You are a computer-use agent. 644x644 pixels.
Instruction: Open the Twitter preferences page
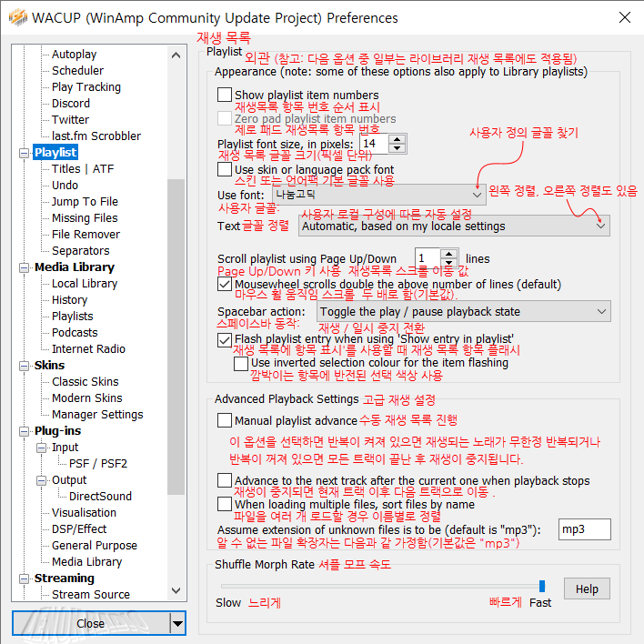(x=70, y=120)
